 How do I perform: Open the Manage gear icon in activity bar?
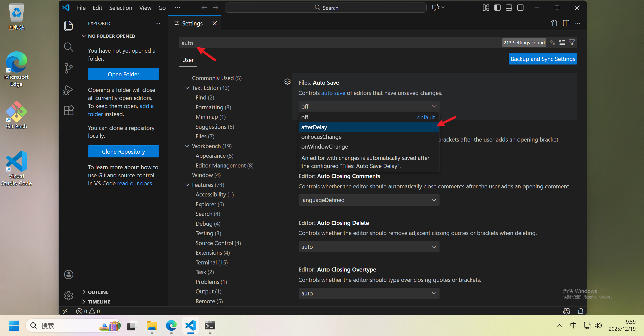pyautogui.click(x=68, y=295)
